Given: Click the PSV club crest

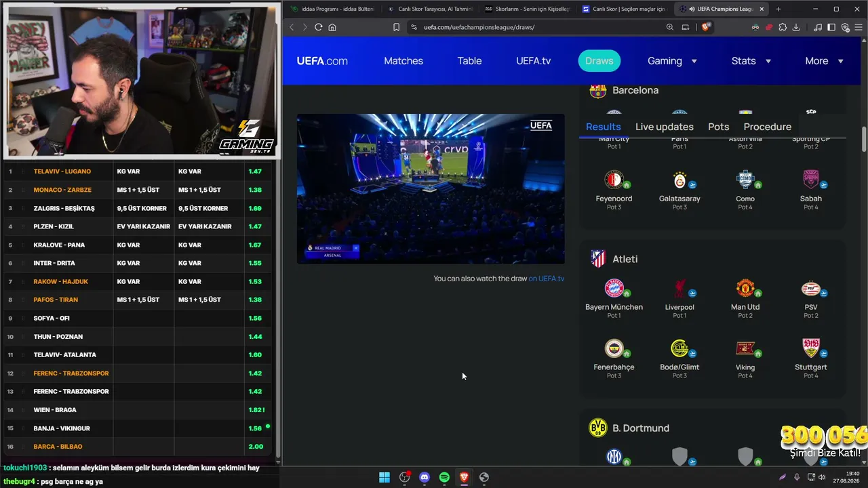Looking at the screenshot, I should (x=811, y=288).
